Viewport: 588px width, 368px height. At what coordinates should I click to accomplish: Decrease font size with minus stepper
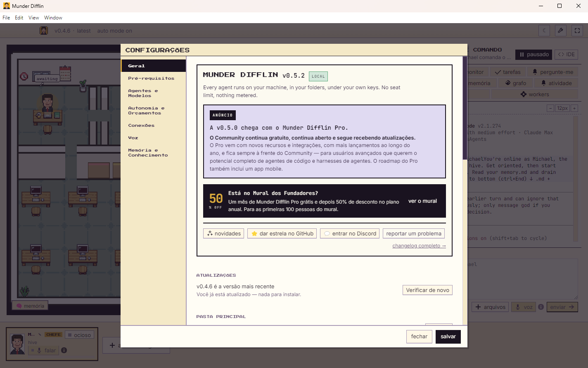[550, 108]
